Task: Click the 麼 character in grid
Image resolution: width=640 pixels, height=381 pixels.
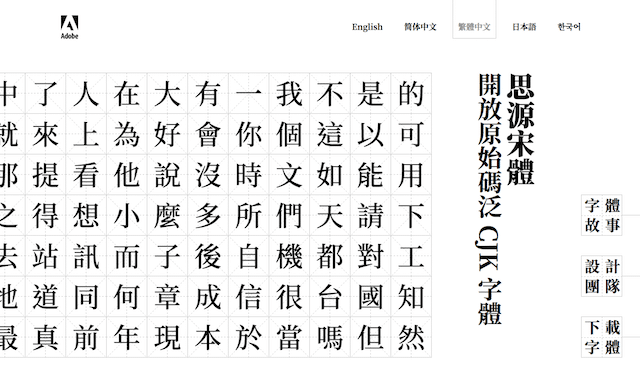Action: pos(167,216)
